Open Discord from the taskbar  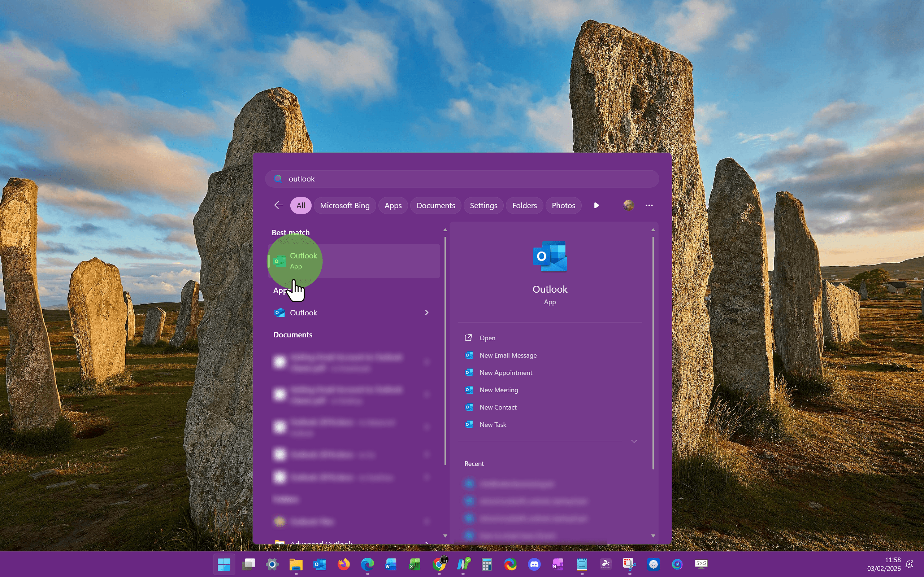[535, 564]
